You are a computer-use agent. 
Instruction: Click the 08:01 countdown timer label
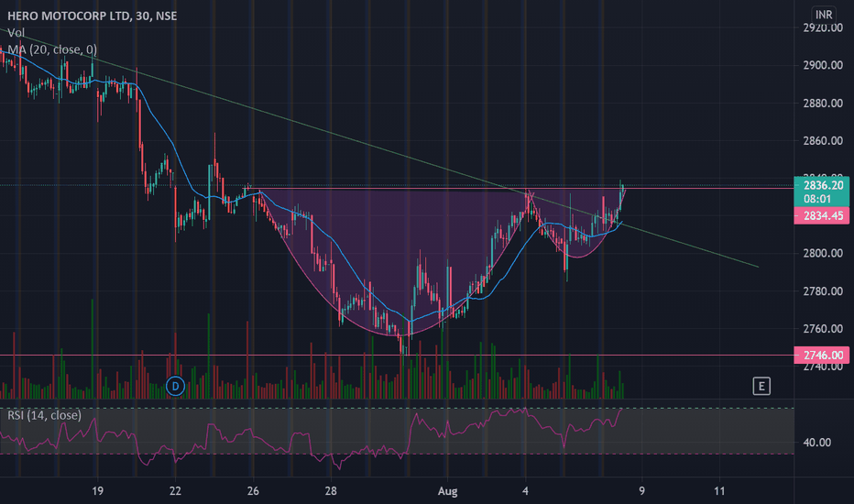(817, 199)
